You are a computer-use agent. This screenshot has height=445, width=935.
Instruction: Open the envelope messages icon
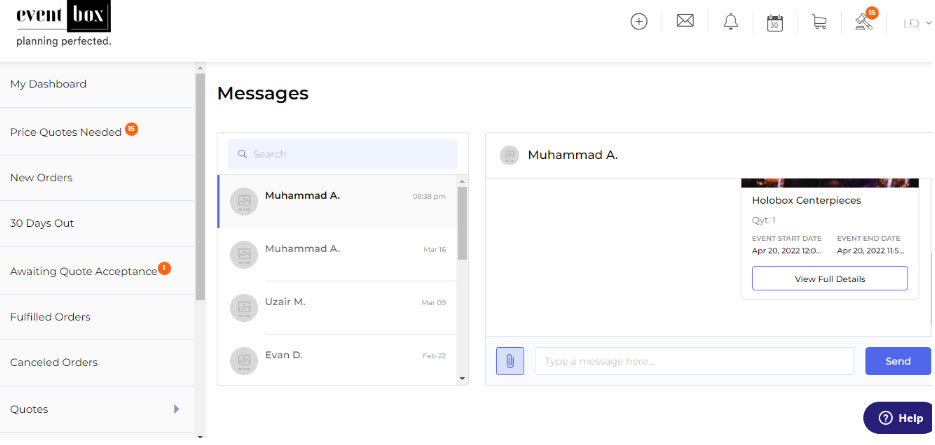pos(685,21)
